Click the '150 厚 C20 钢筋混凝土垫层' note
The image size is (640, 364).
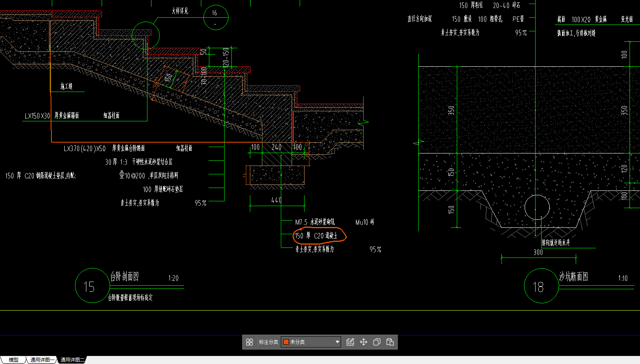40,176
